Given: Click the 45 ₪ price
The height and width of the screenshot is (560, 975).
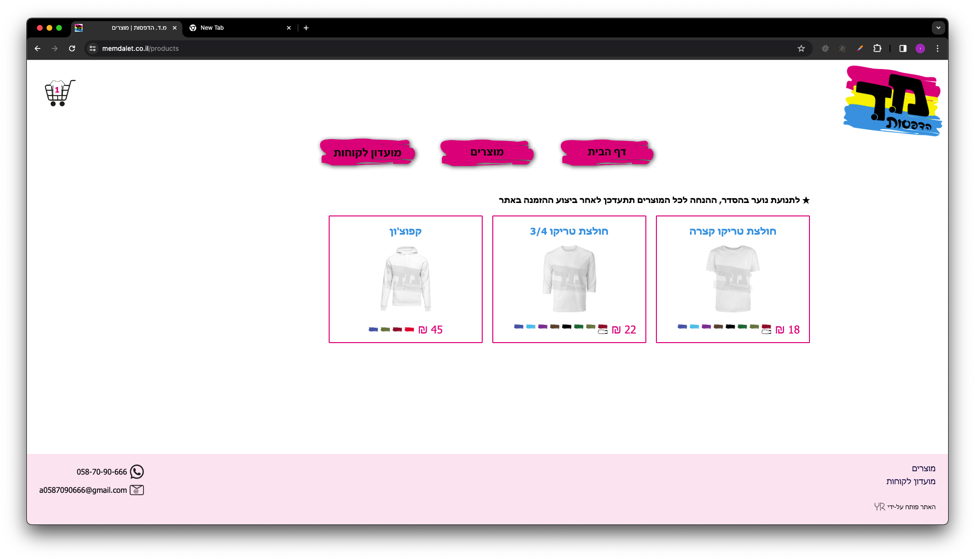Looking at the screenshot, I should [x=430, y=330].
